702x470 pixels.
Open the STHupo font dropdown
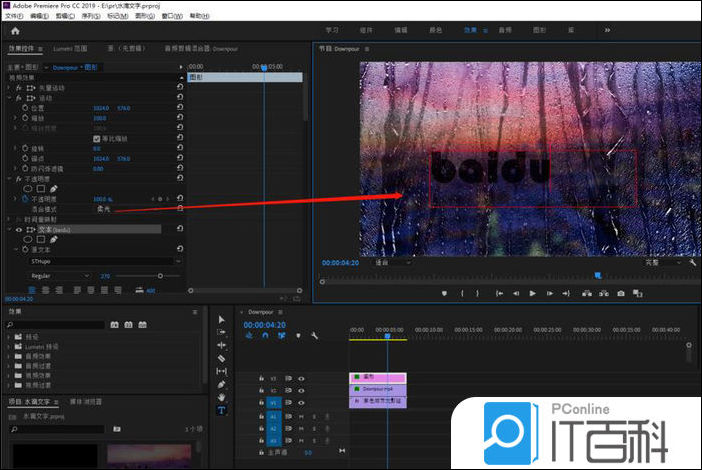tap(100, 260)
